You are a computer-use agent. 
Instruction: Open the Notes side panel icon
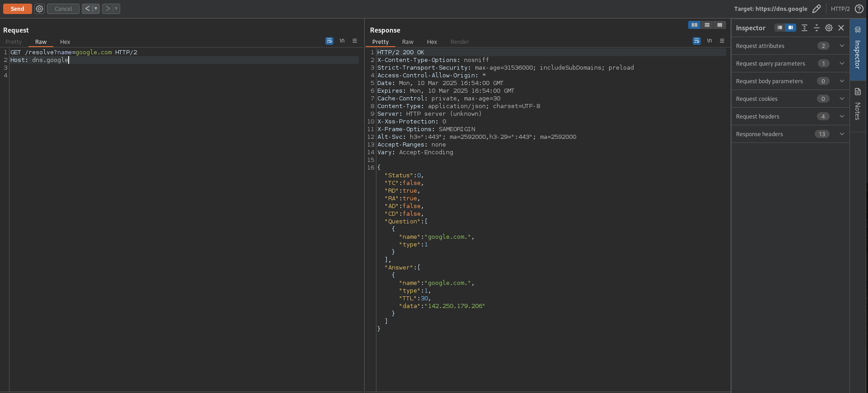pyautogui.click(x=858, y=92)
